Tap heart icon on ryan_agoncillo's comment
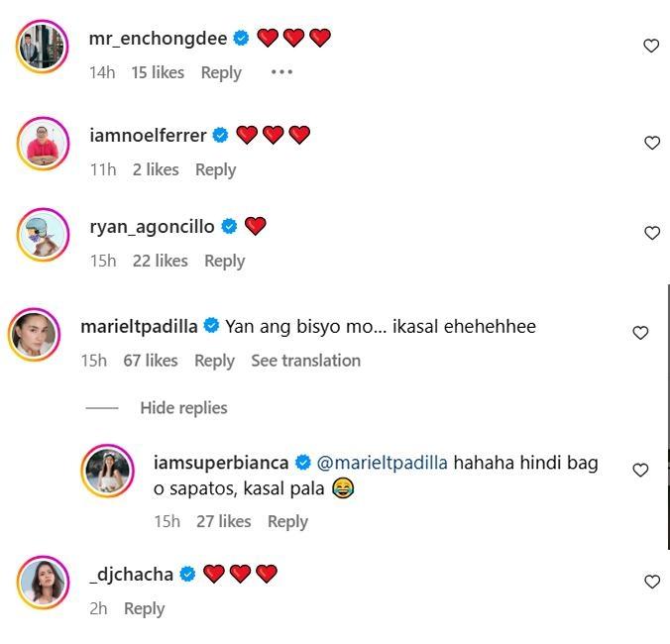670x644 pixels. tap(651, 233)
